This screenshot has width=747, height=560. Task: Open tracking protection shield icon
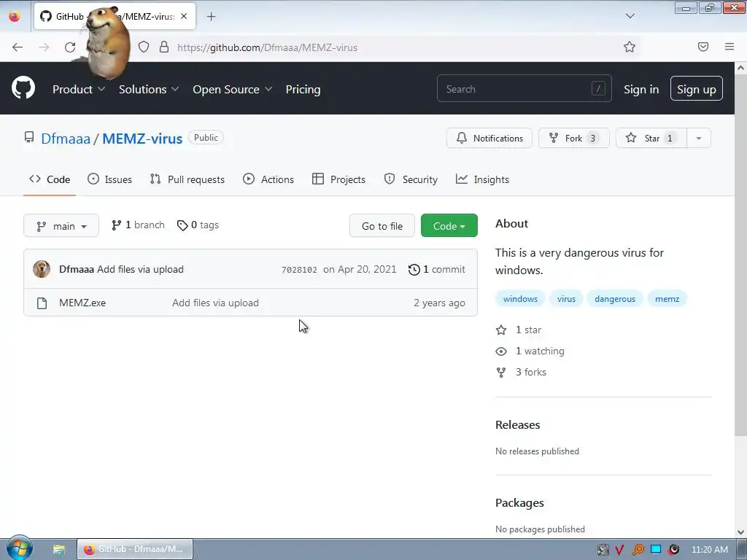pos(144,47)
